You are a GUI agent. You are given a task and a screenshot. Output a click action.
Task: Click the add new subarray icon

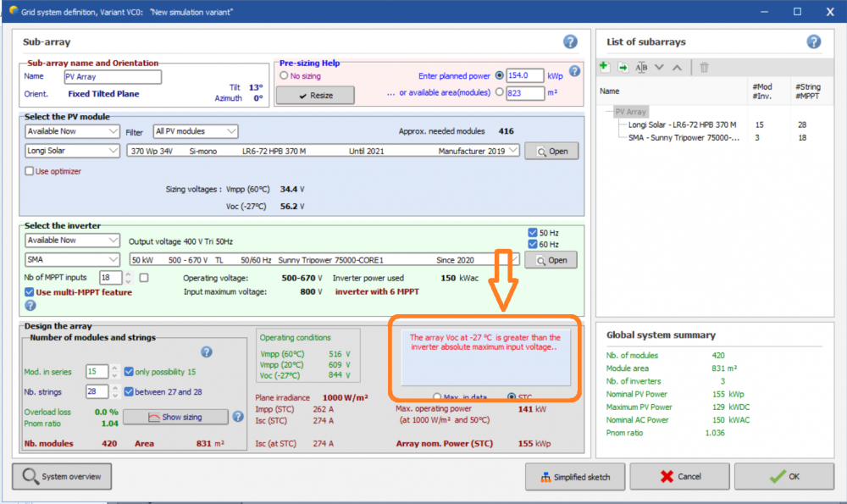click(604, 67)
